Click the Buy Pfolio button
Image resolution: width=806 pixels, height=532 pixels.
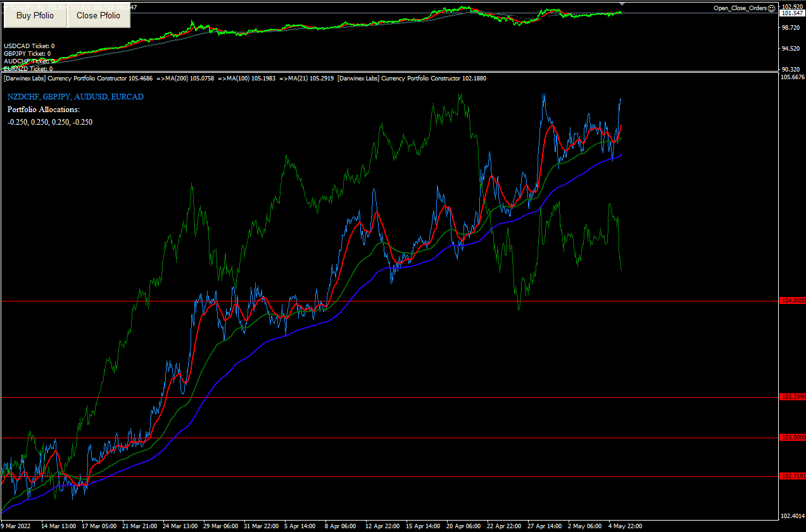coord(35,15)
